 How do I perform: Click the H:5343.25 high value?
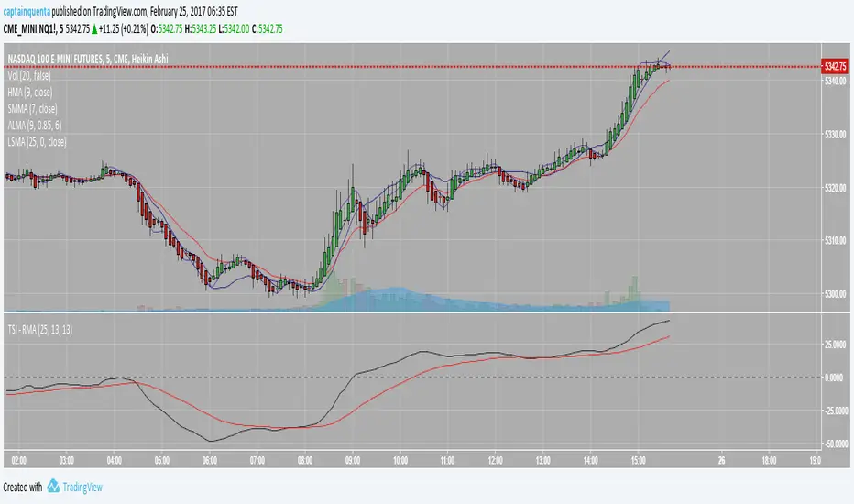(201, 29)
